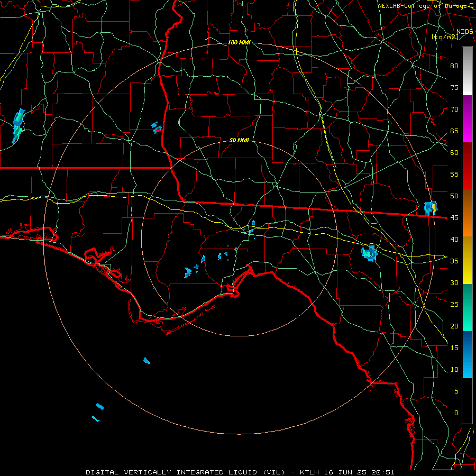476x476 pixels.
Task: Pick the red segment of the VIL scale
Action: point(467,166)
